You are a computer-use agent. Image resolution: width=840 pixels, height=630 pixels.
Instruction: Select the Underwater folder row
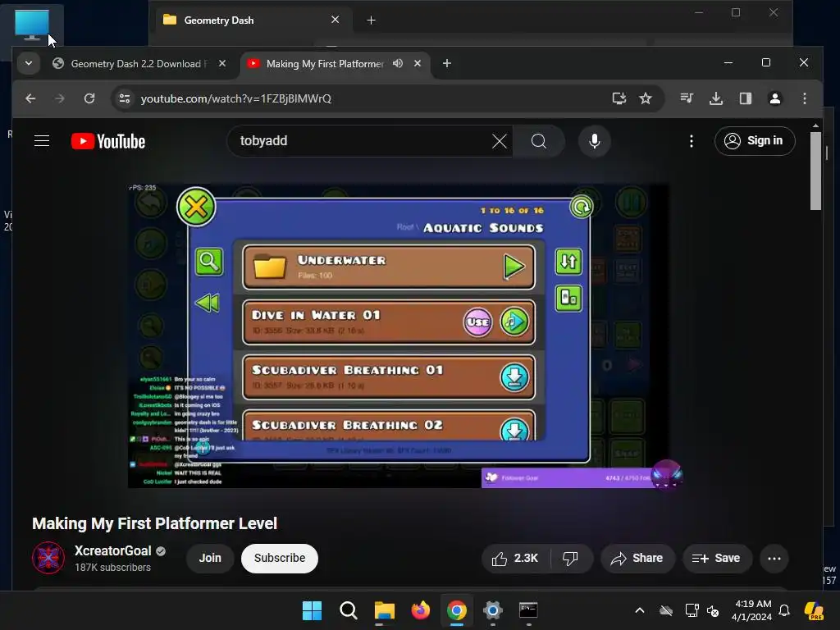coord(388,267)
